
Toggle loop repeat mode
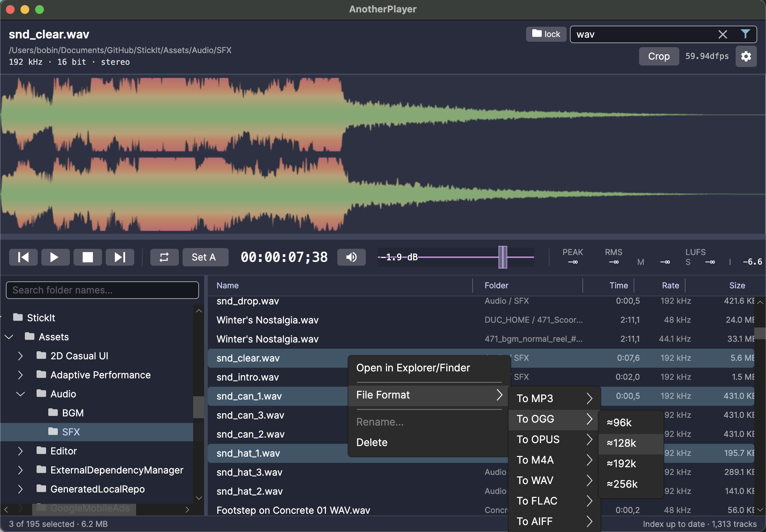click(x=164, y=257)
